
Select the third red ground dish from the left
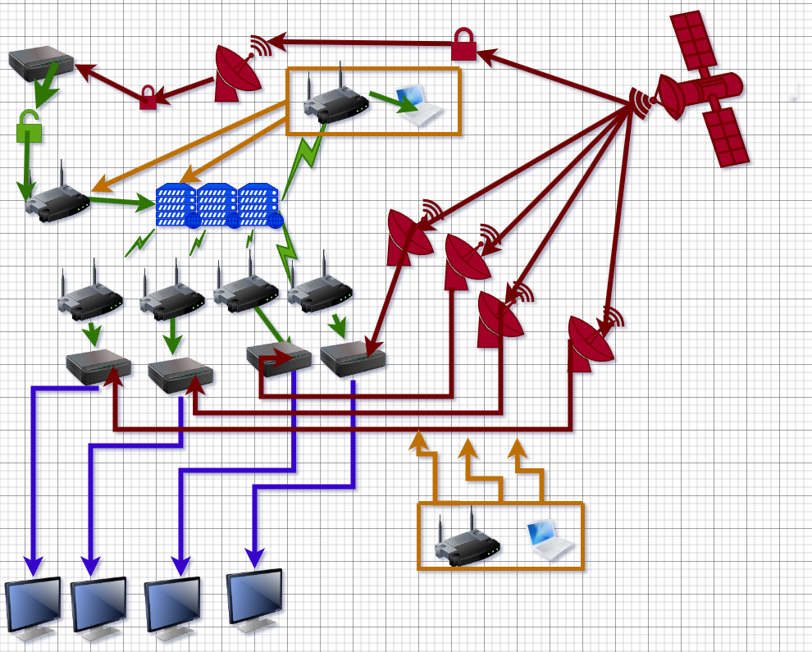tap(505, 315)
